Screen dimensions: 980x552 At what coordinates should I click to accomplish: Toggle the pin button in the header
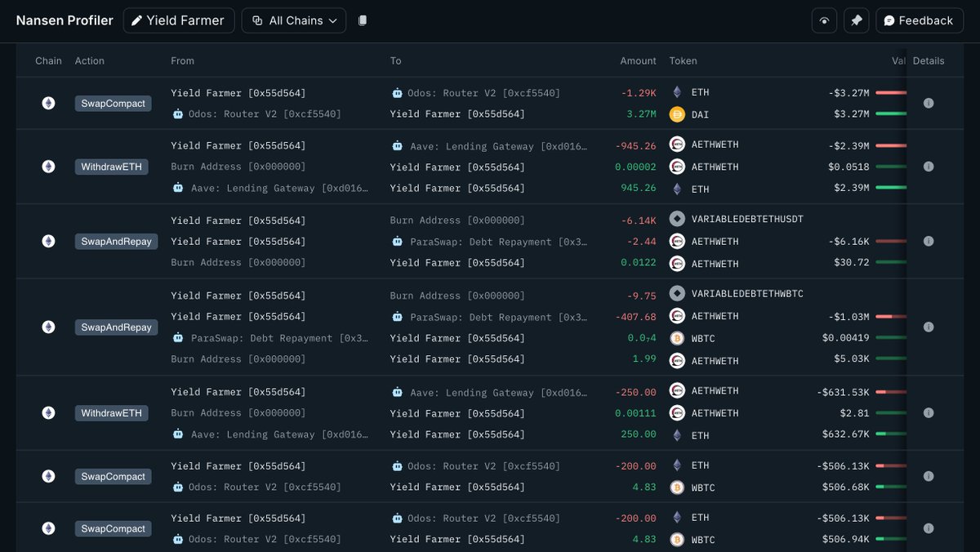click(x=856, y=20)
